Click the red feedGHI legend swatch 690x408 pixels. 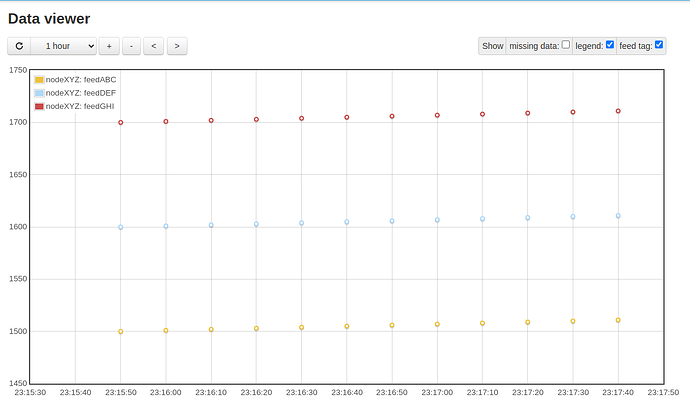tap(39, 106)
